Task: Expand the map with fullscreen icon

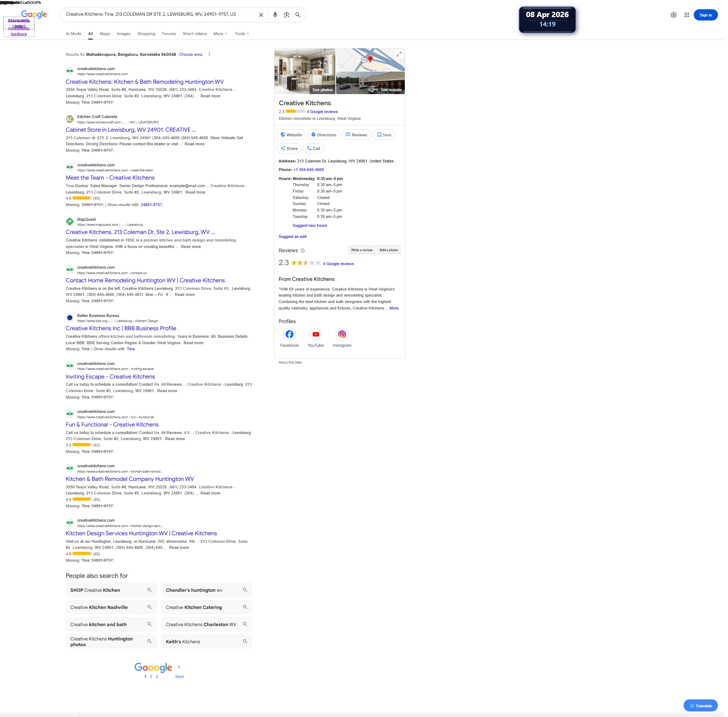Action: [399, 54]
